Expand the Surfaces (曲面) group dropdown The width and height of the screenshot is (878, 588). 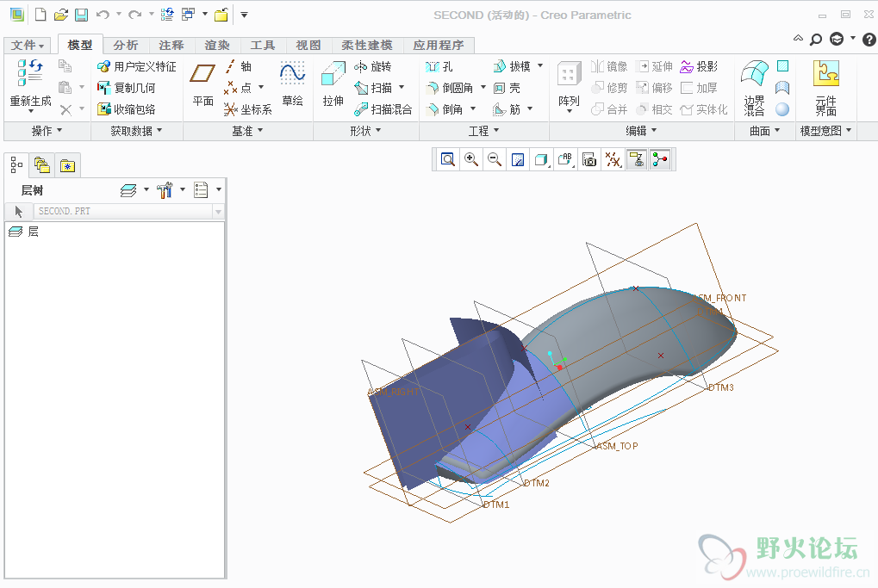pyautogui.click(x=765, y=131)
